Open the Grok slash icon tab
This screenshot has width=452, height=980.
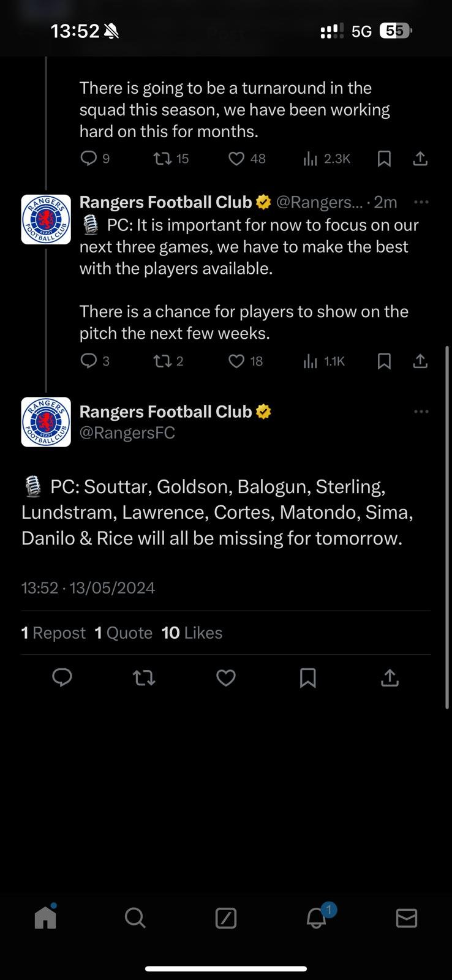click(226, 918)
